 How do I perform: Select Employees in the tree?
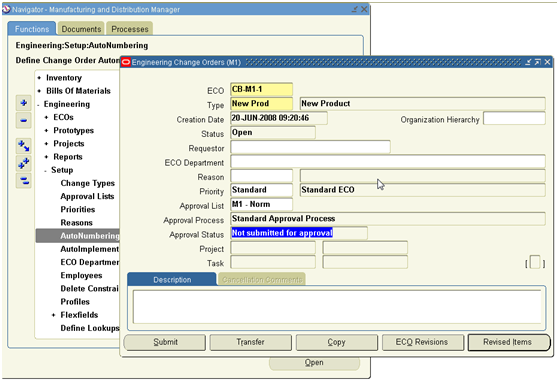(81, 275)
